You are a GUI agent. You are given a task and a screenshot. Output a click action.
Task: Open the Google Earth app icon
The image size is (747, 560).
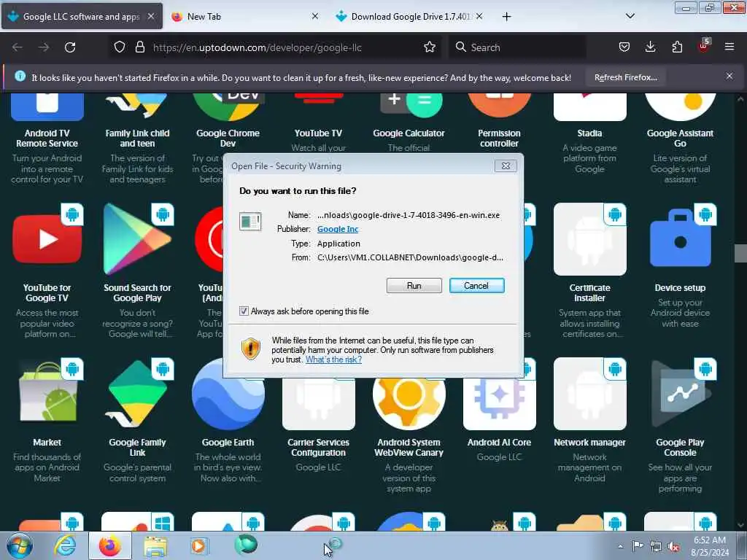228,394
